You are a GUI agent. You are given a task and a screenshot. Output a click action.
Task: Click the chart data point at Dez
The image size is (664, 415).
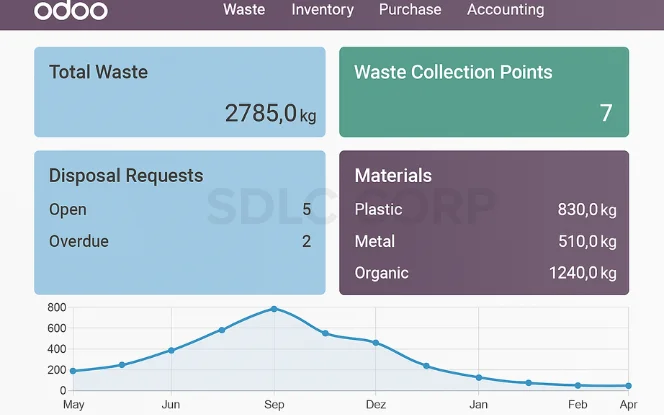(x=376, y=343)
